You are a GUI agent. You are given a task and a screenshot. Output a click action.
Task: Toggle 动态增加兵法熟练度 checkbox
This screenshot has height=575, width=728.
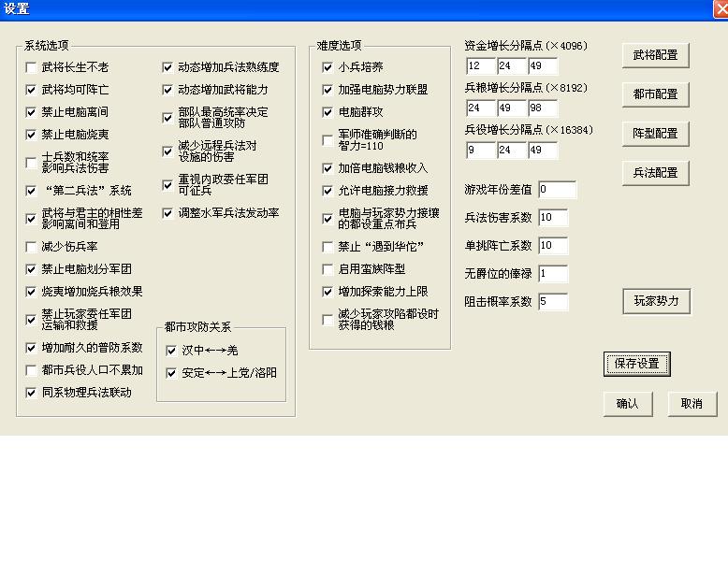pos(167,68)
